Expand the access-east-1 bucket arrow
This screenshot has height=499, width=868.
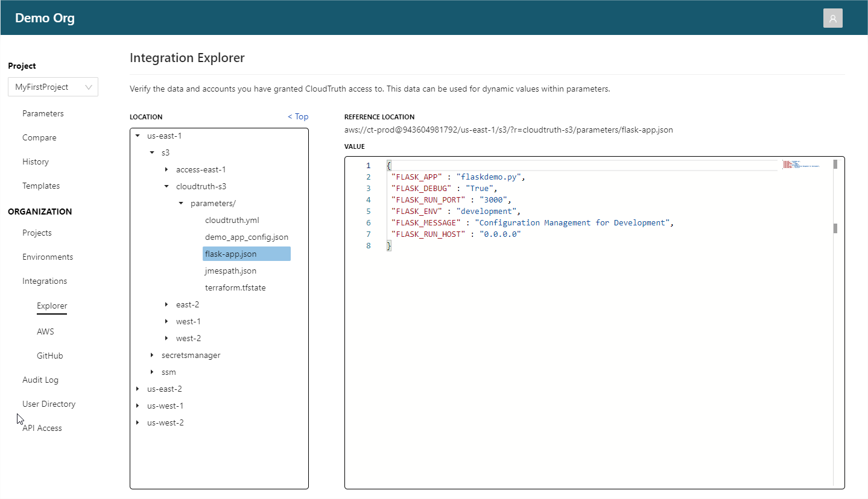point(166,170)
